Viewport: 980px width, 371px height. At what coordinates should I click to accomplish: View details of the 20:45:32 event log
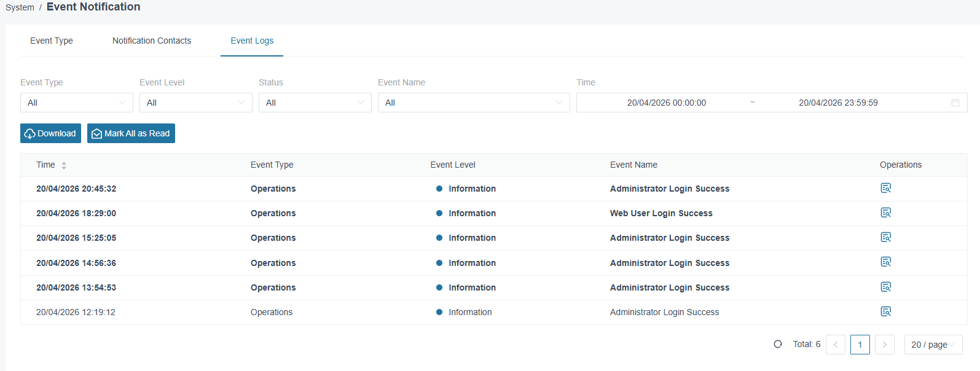[885, 188]
